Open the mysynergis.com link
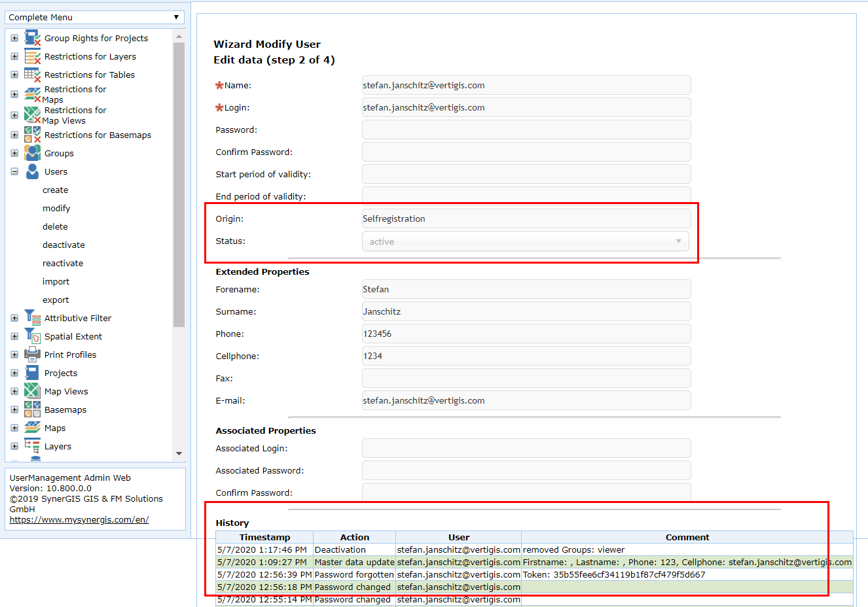The height and width of the screenshot is (607, 868). 79,520
